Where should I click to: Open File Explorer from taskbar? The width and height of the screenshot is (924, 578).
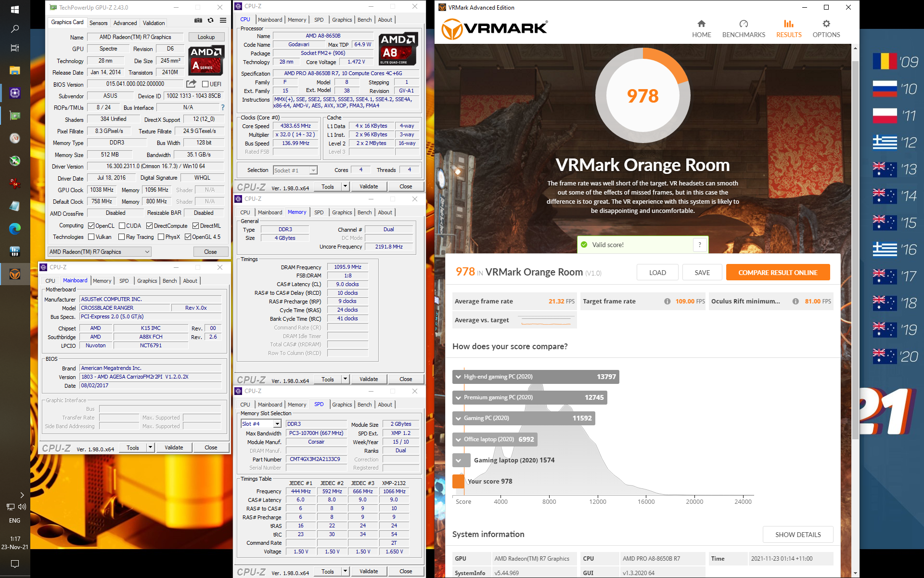15,70
